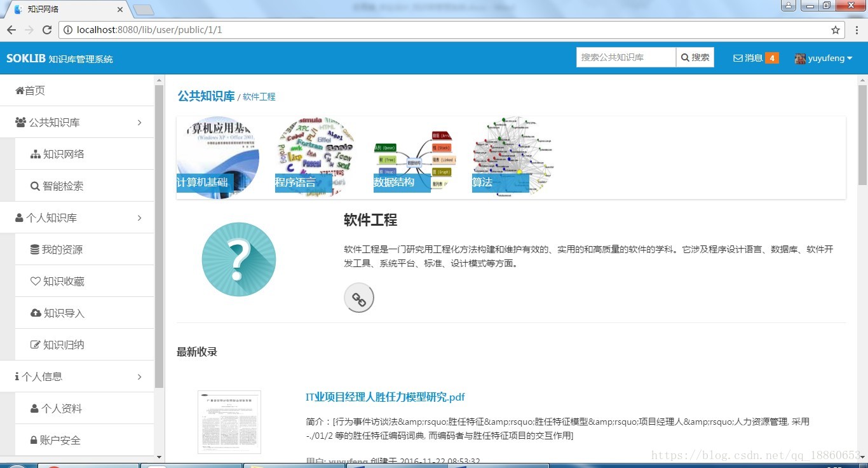
Task: Click the group icon beside 公共知识库
Action: [21, 122]
